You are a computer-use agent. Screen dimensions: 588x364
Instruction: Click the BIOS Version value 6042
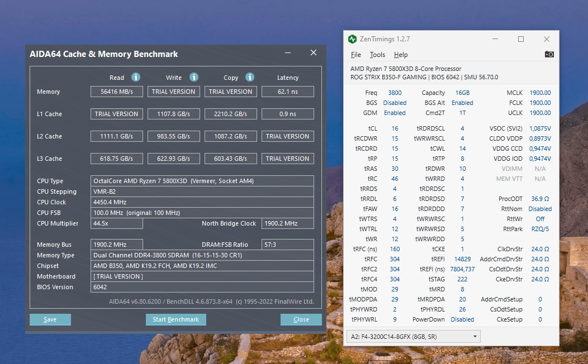tap(202, 287)
